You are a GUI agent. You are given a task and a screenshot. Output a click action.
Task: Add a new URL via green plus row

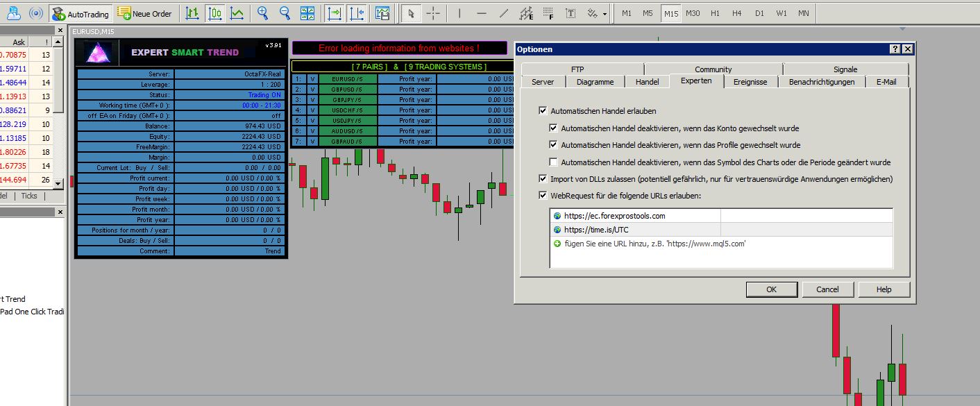(x=721, y=244)
